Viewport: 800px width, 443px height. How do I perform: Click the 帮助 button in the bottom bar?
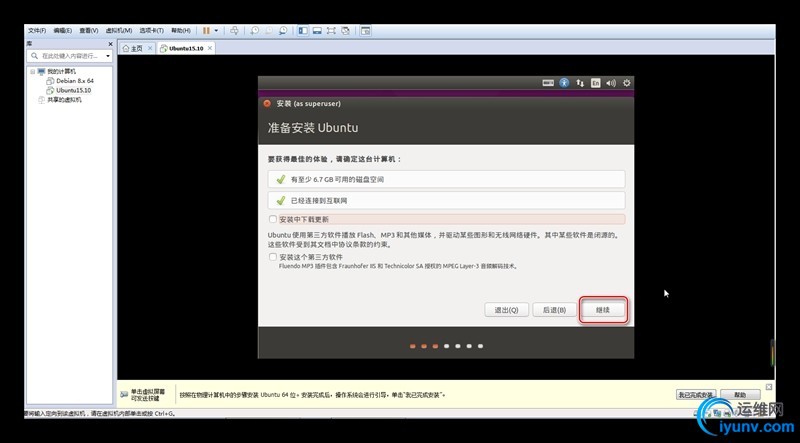tap(740, 395)
